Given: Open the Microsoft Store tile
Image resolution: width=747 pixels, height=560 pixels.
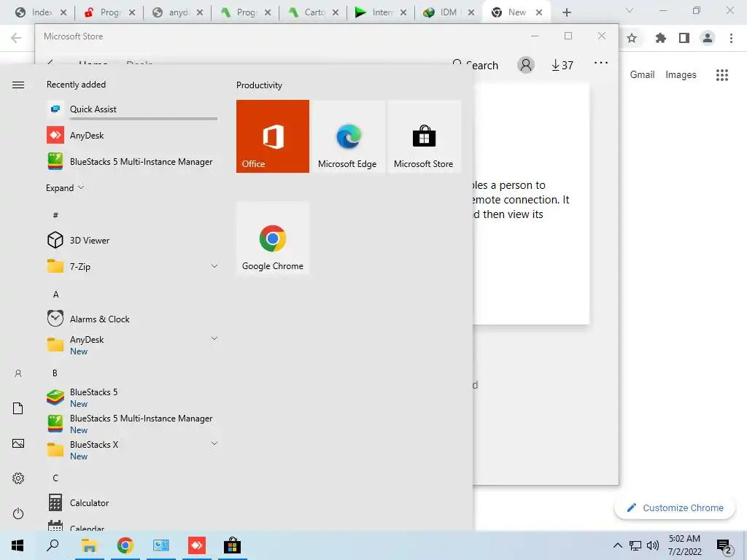Looking at the screenshot, I should [424, 136].
